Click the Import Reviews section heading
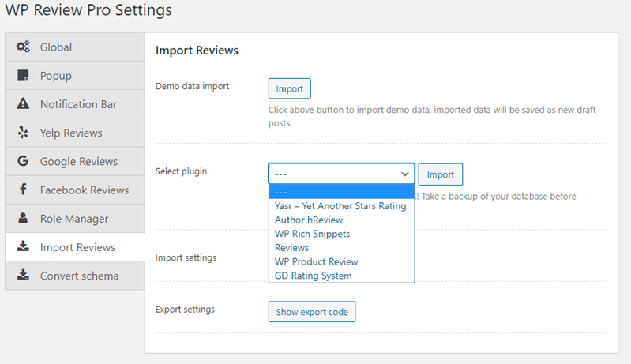Viewport: 631px width, 364px height. point(197,51)
